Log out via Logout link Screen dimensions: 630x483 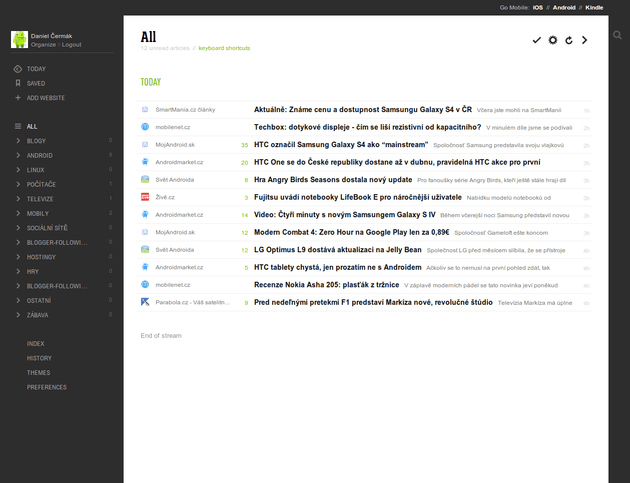(x=72, y=45)
